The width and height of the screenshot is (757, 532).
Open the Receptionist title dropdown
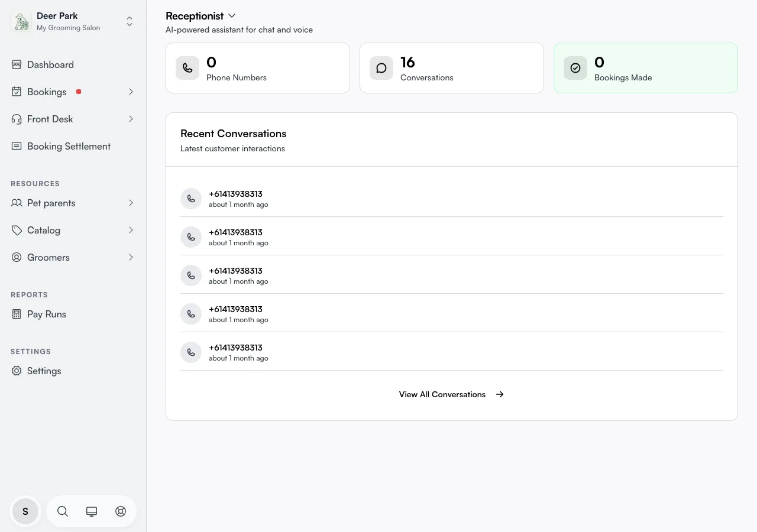200,16
